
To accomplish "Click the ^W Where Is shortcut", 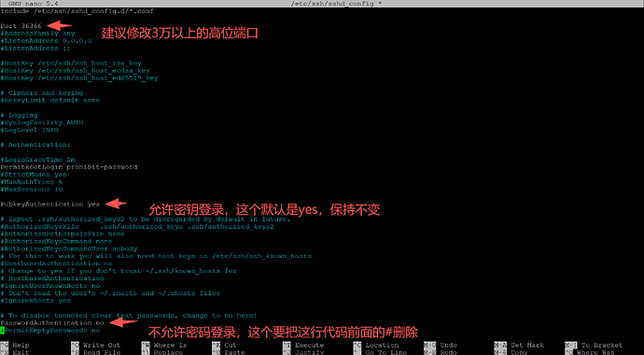I will pos(164,345).
